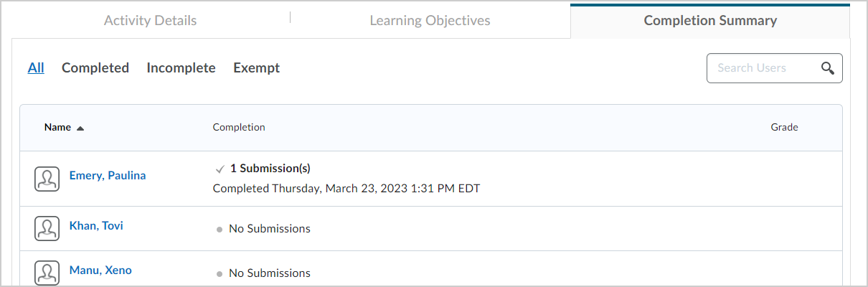Screen dimensions: 868x287
Task: Open Khan, Tovi's name link
Action: pyautogui.click(x=96, y=225)
